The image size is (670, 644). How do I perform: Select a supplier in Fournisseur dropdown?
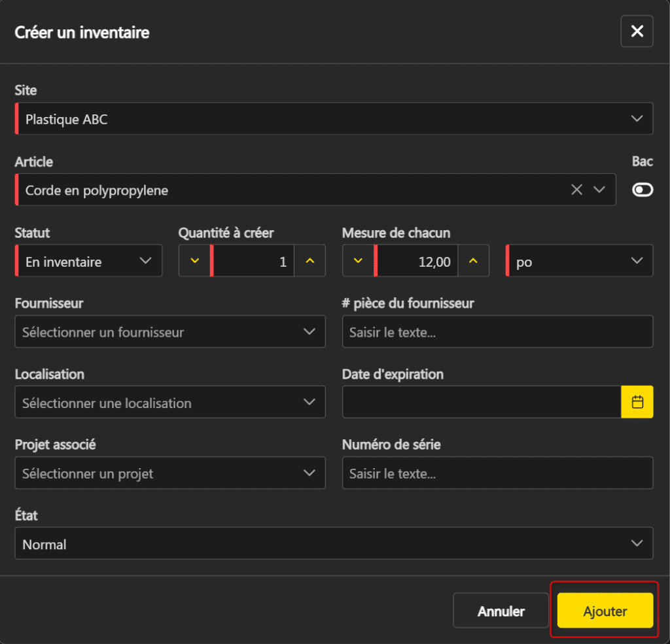[169, 331]
